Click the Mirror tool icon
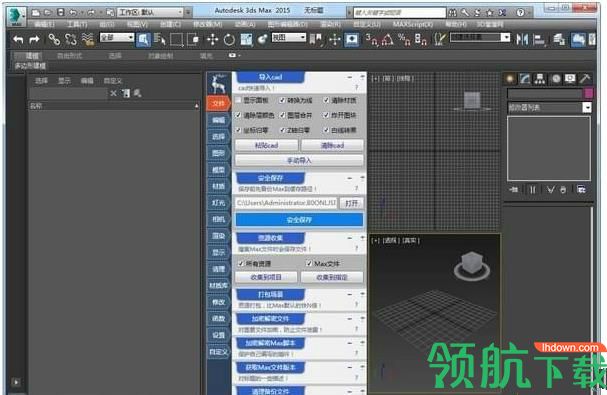 coord(522,40)
